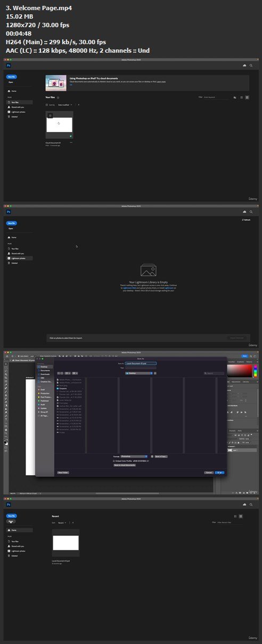Click the search magnifier icon in the first frame
Screen dimensions: 262x644
click(x=251, y=65)
